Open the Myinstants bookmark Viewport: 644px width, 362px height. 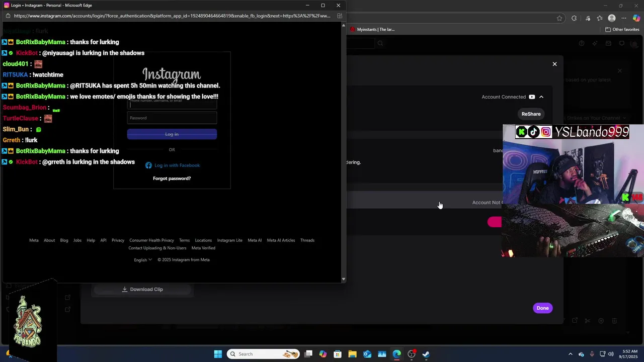pyautogui.click(x=372, y=29)
